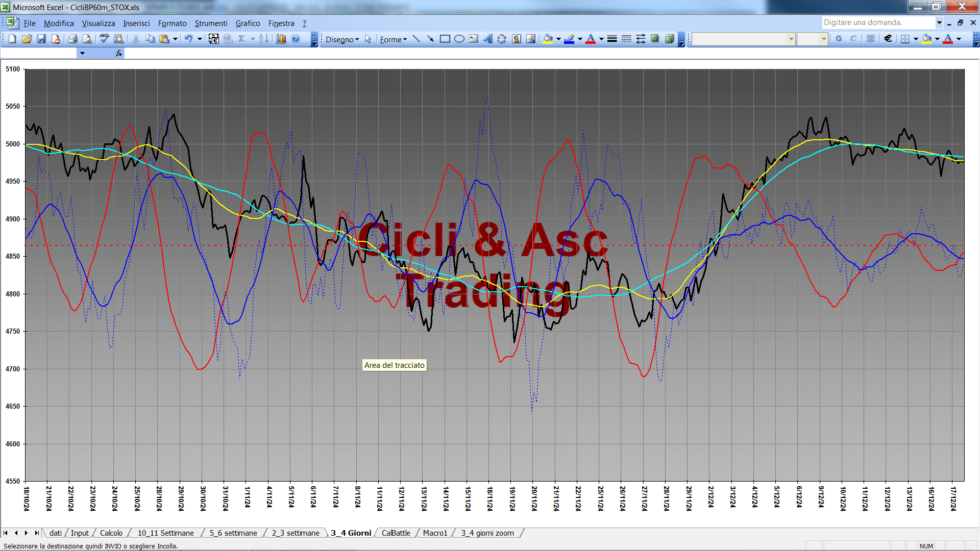Open the drawing fill color dropdown arrow
980x551 pixels.
click(x=558, y=39)
